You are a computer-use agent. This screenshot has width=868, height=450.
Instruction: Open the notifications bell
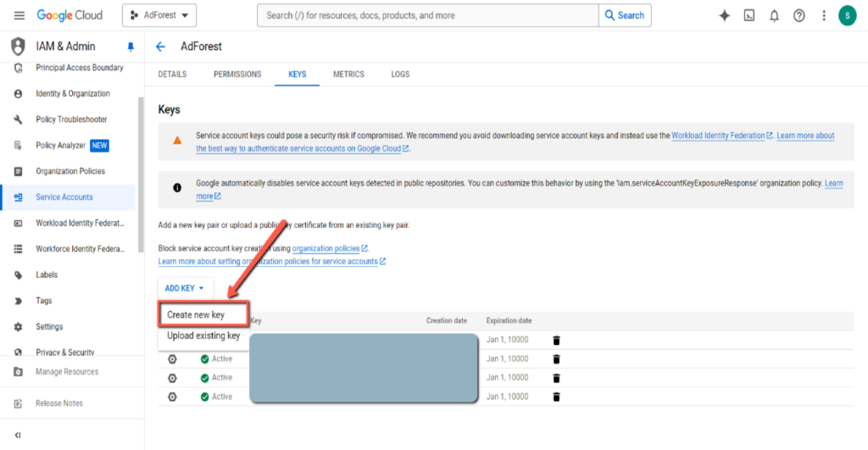[x=774, y=15]
